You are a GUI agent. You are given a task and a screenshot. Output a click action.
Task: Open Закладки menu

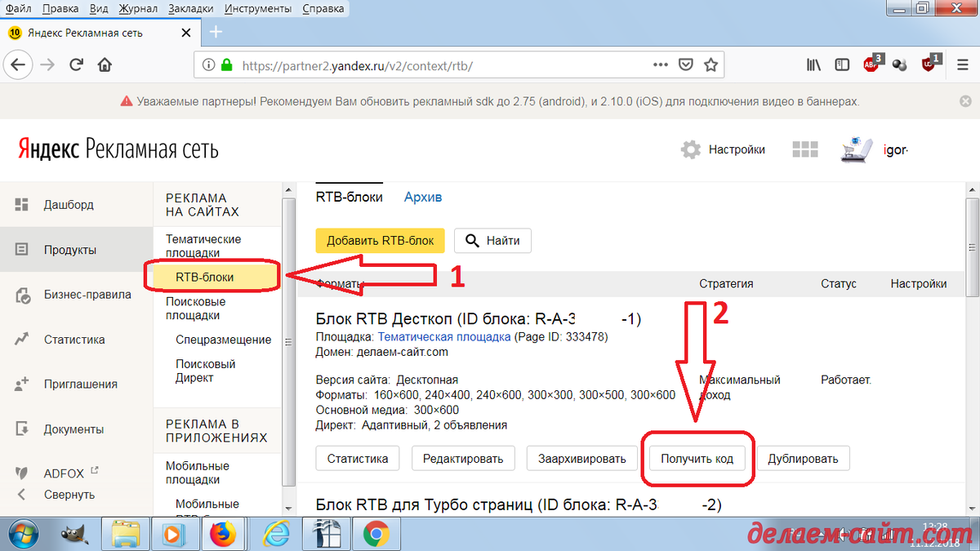tap(192, 8)
